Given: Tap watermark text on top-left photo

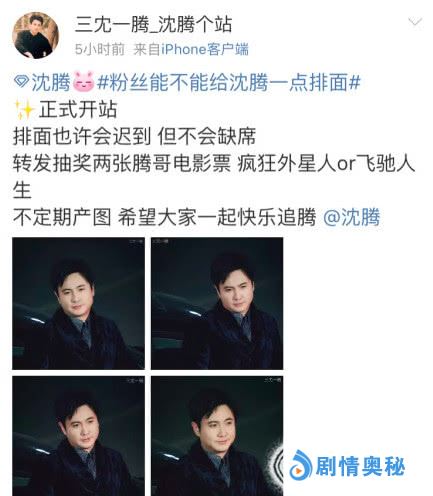Looking at the screenshot, I should point(136,241).
